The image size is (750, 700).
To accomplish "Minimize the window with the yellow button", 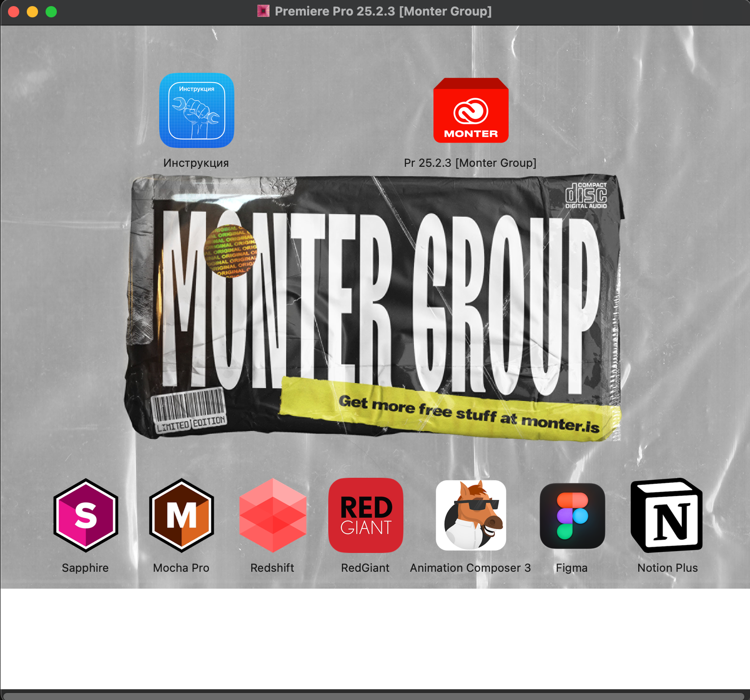I will click(x=32, y=12).
